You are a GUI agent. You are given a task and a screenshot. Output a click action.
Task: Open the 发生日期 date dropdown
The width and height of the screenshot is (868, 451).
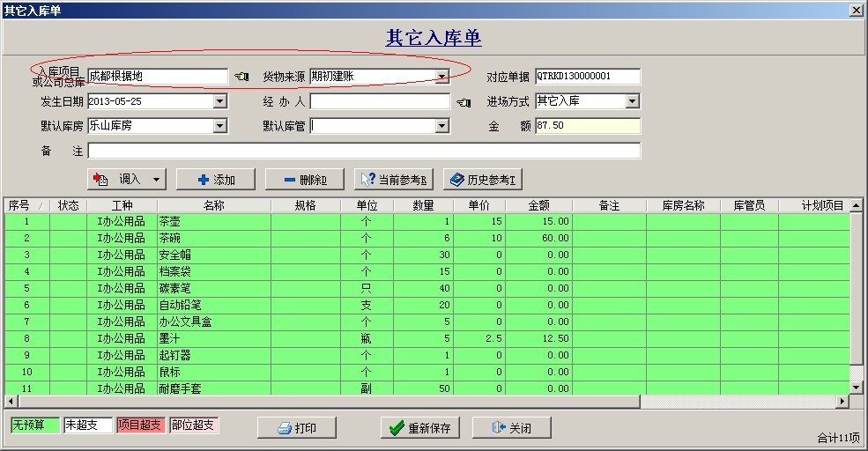(219, 102)
